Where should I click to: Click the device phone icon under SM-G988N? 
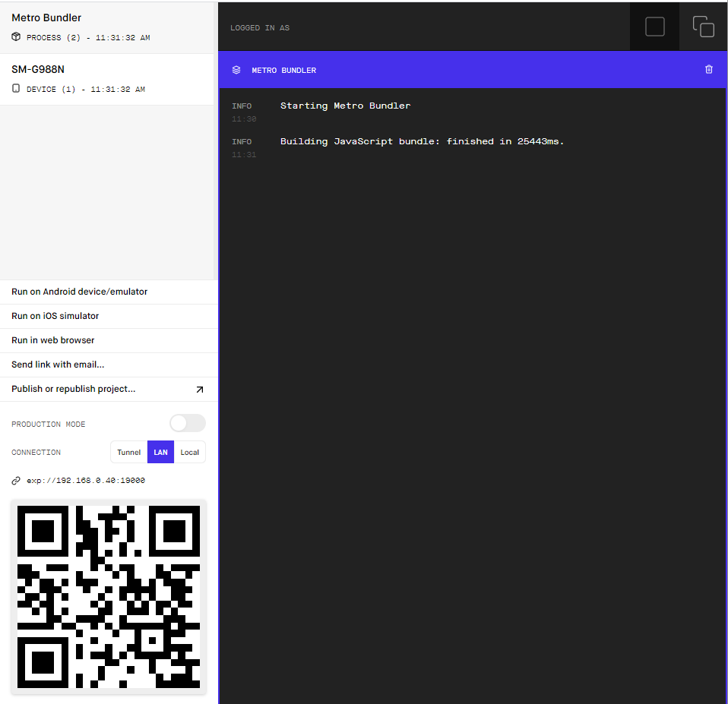[x=16, y=88]
